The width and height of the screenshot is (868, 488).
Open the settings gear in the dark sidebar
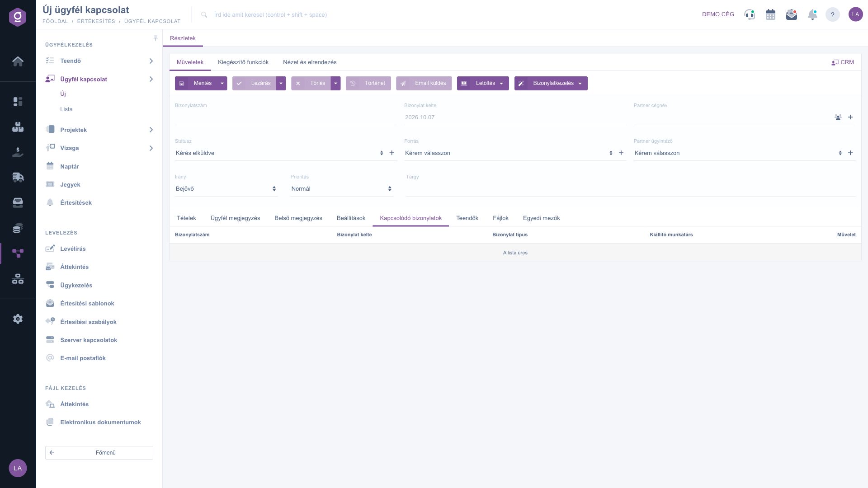click(18, 319)
